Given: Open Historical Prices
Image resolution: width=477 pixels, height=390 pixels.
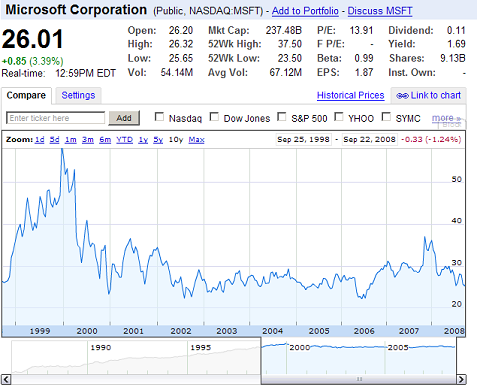Looking at the screenshot, I should coord(350,95).
